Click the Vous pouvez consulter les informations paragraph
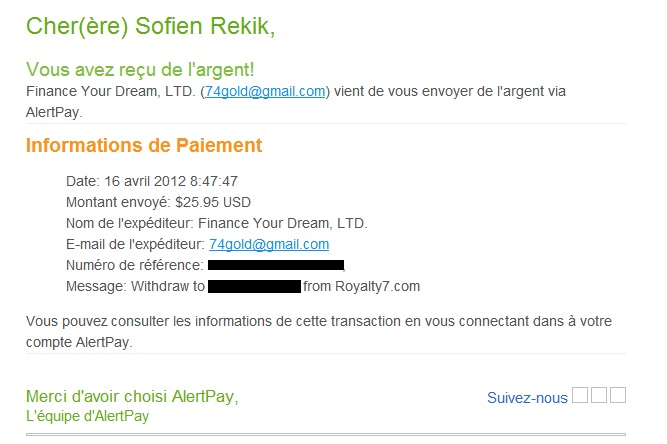The width and height of the screenshot is (667, 444). click(319, 331)
